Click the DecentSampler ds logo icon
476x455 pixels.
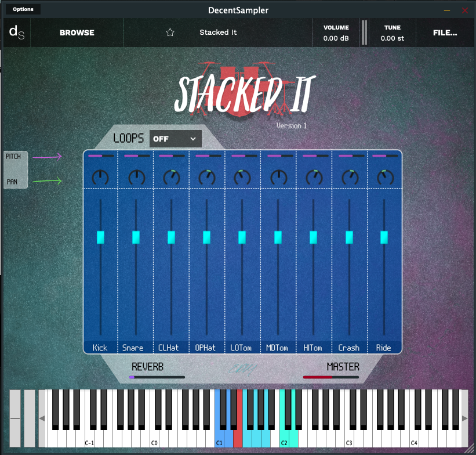pyautogui.click(x=17, y=32)
